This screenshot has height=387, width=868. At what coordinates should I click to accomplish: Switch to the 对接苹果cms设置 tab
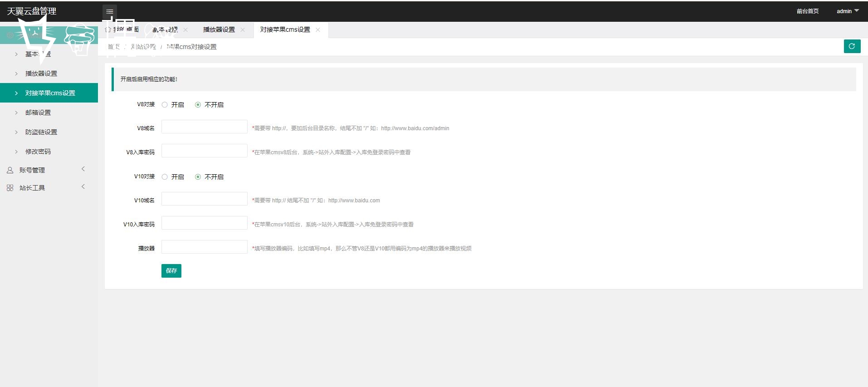(285, 30)
